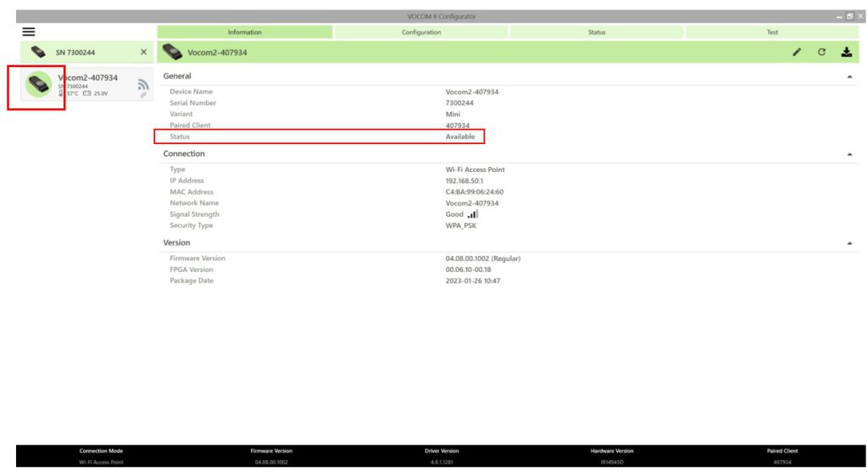868x472 pixels.
Task: Select Device Name value Vocom2-407934
Action: pyautogui.click(x=472, y=92)
